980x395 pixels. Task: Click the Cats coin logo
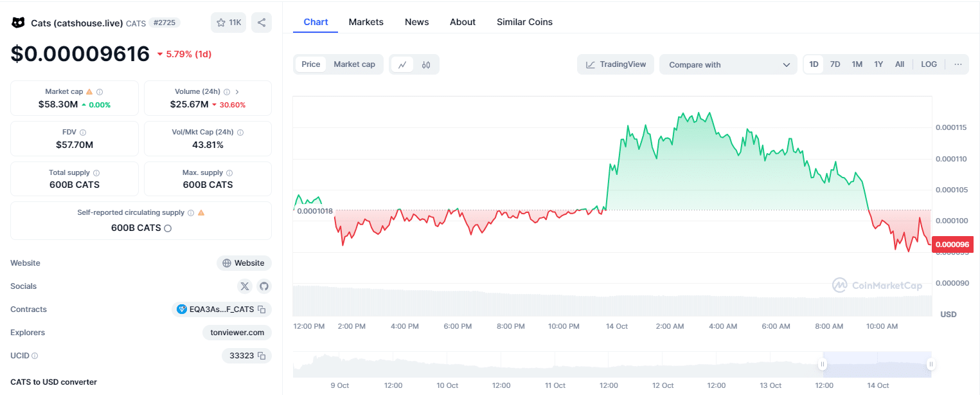click(18, 23)
